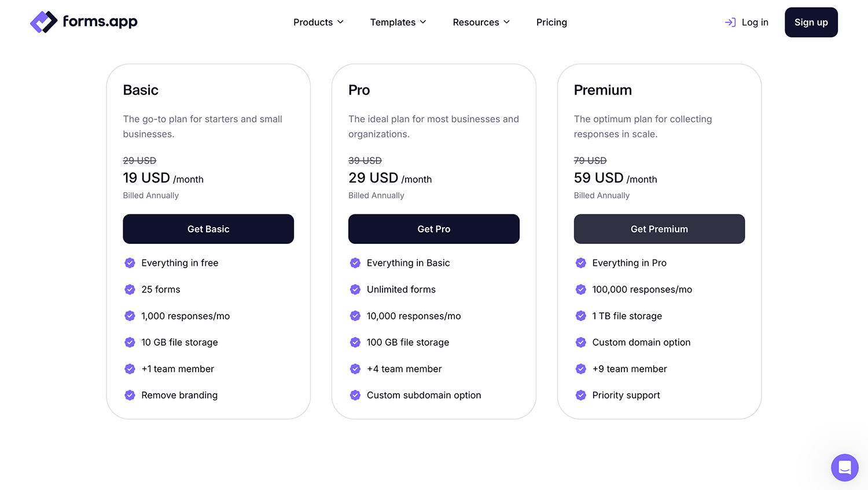
Task: Click the checkmark badge beside Custom subdomain option
Action: [x=355, y=395]
